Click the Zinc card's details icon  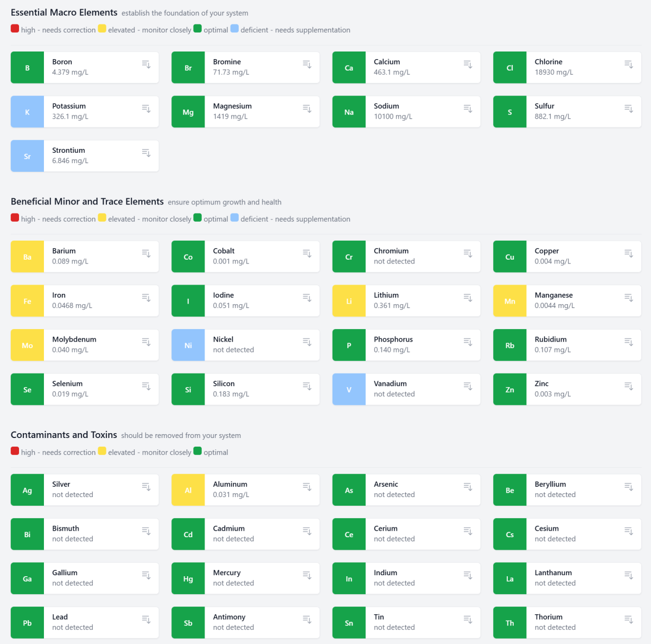click(629, 387)
